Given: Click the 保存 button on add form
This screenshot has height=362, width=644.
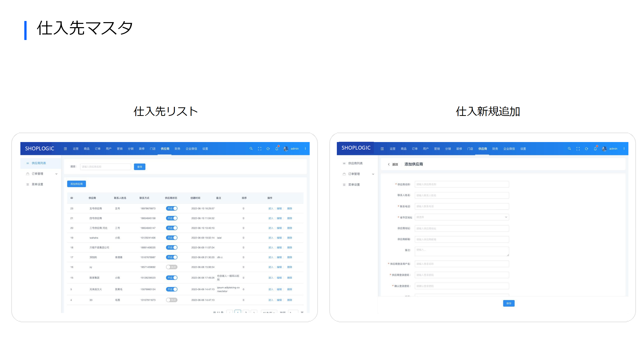Looking at the screenshot, I should click(x=509, y=303).
